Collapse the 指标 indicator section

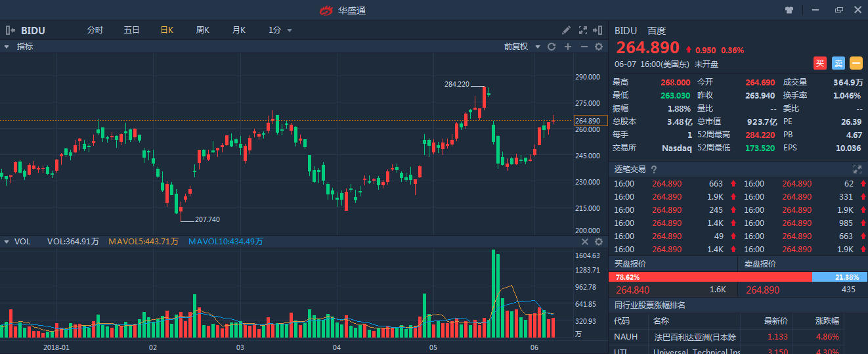coord(7,47)
